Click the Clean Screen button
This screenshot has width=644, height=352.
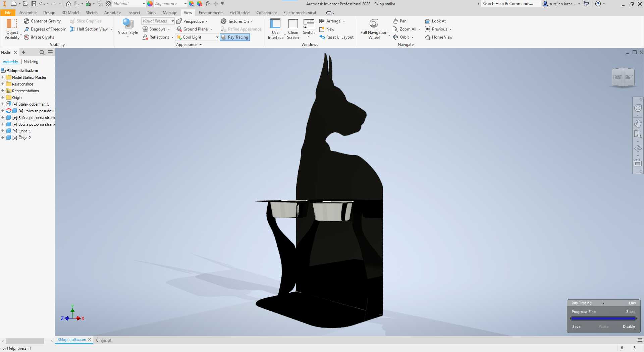pos(293,29)
